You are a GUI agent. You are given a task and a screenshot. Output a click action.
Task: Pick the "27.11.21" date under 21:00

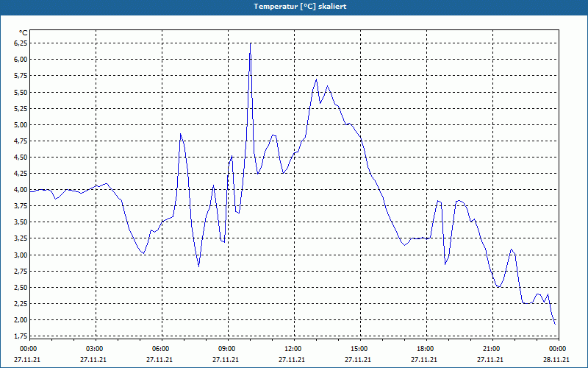click(x=490, y=359)
